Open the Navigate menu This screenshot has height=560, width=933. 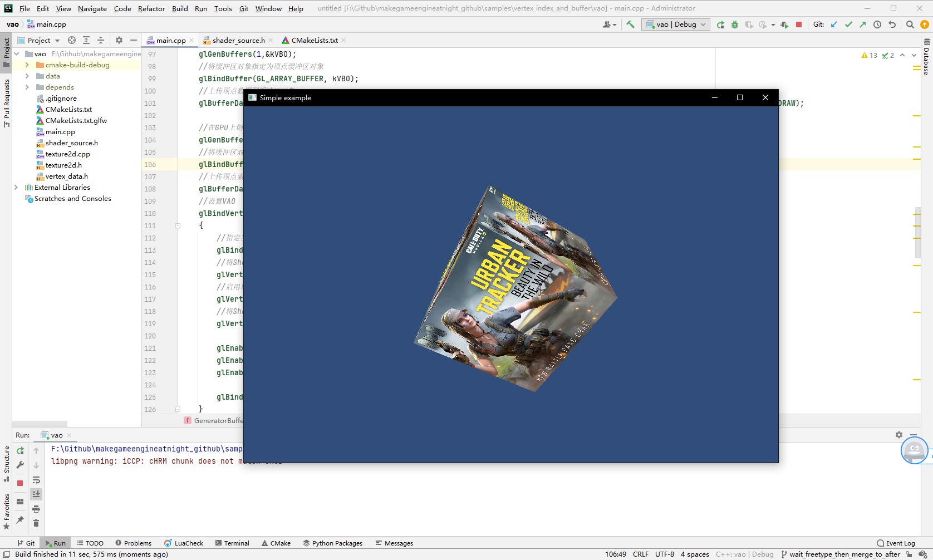pyautogui.click(x=92, y=8)
